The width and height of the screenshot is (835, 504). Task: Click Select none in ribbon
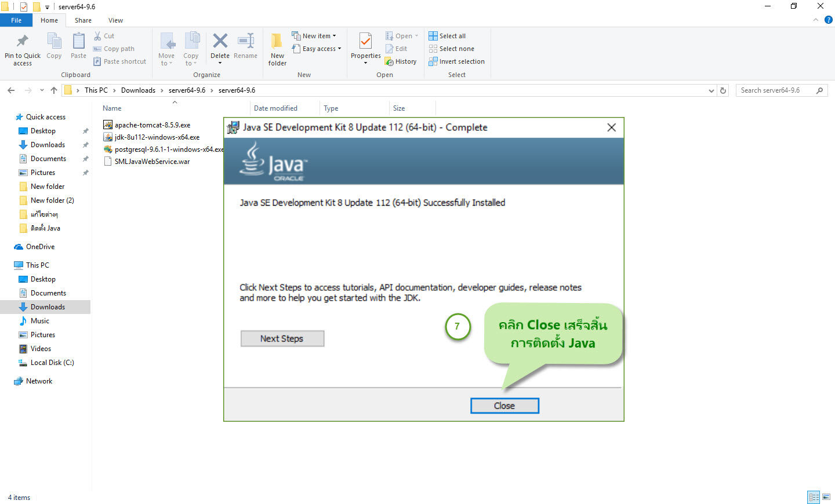[451, 49]
